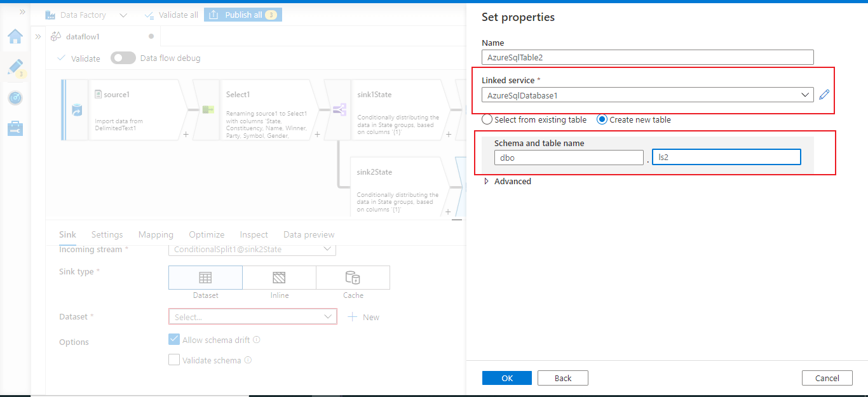The height and width of the screenshot is (397, 868).
Task: Select the Select1 node label
Action: 238,95
